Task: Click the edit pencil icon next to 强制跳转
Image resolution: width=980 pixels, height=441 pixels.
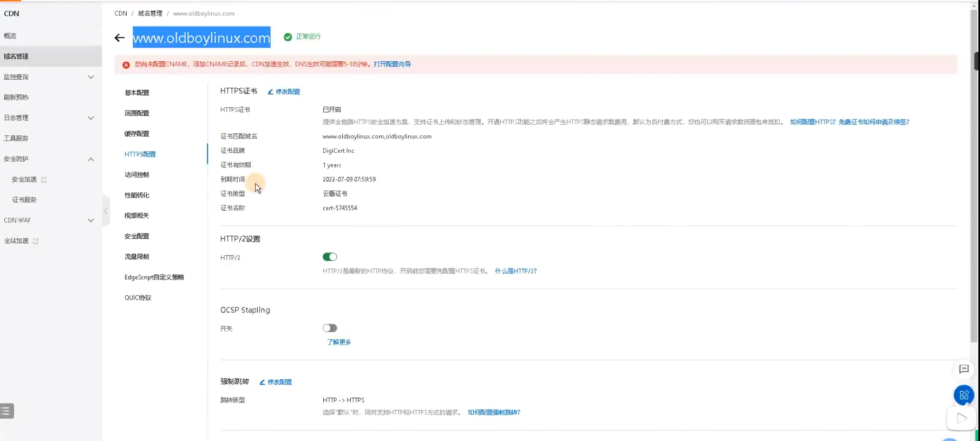Action: (262, 382)
